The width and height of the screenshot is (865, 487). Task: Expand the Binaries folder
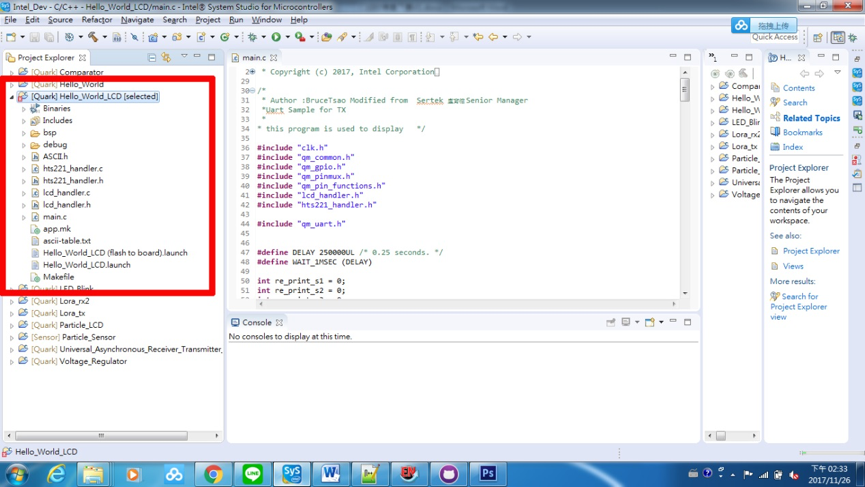point(24,109)
